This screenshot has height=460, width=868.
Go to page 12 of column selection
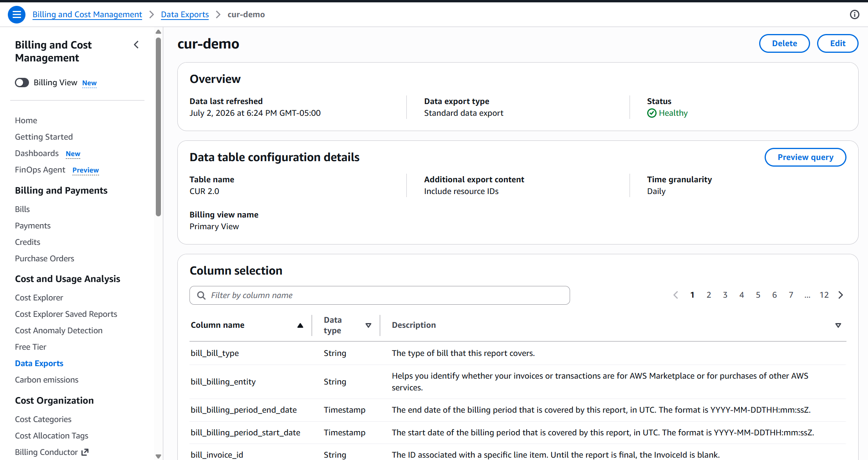[824, 295]
